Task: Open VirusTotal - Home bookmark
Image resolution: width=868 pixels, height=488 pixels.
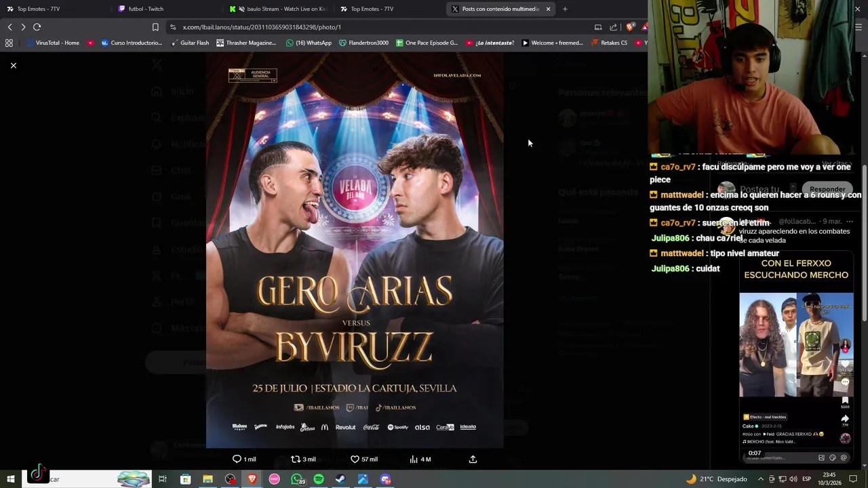Action: [53, 43]
